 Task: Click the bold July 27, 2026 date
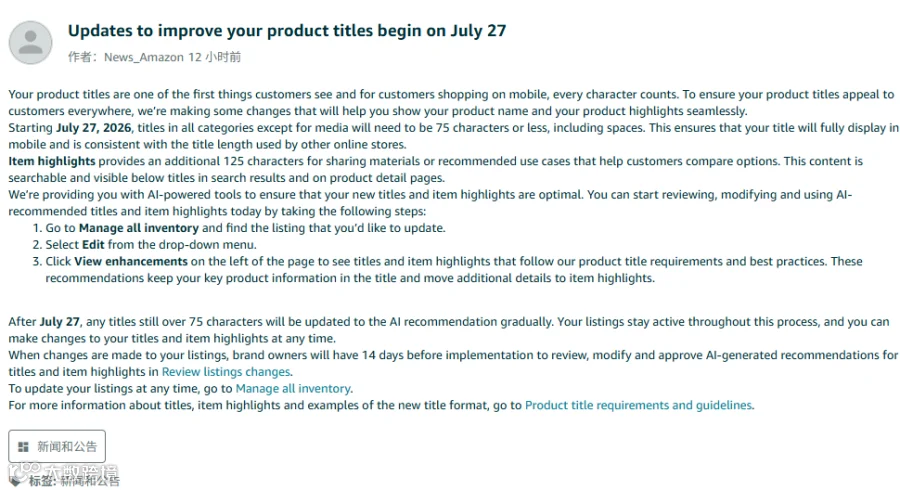coord(94,128)
